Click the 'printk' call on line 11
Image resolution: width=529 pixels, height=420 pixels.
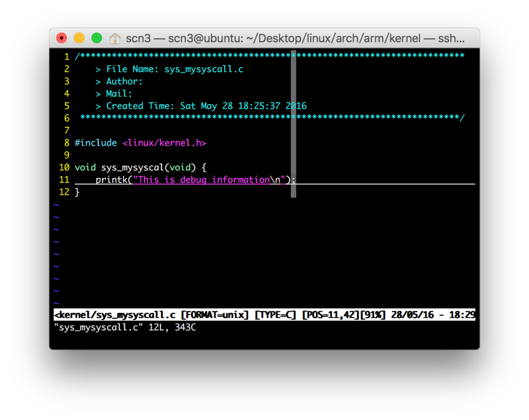click(x=111, y=180)
